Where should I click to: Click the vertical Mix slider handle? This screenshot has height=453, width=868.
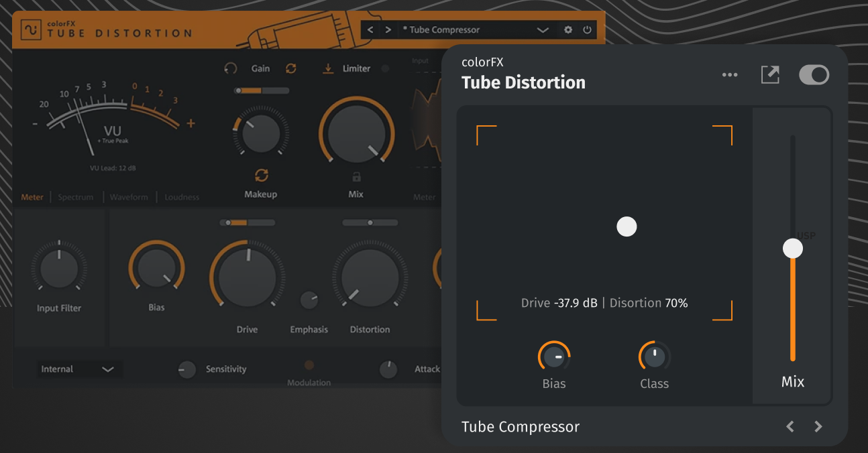[x=793, y=249]
